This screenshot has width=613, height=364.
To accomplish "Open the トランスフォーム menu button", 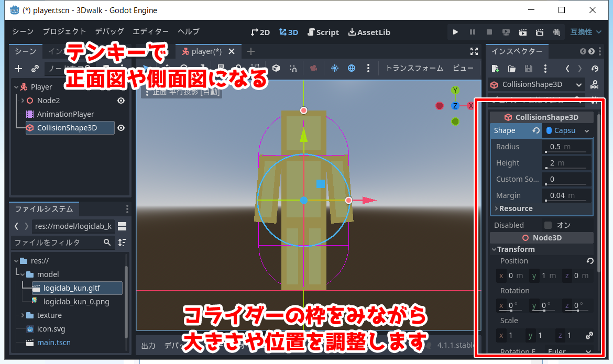I will coord(414,68).
